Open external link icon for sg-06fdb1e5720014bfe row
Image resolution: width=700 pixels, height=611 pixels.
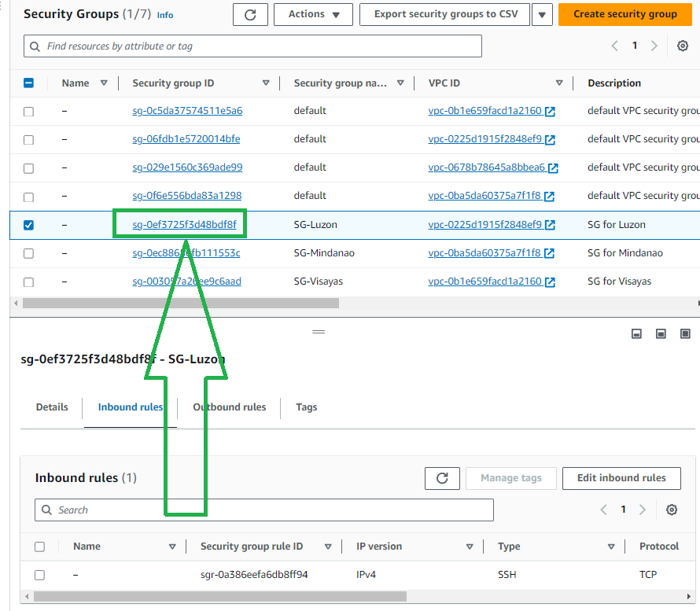[550, 140]
